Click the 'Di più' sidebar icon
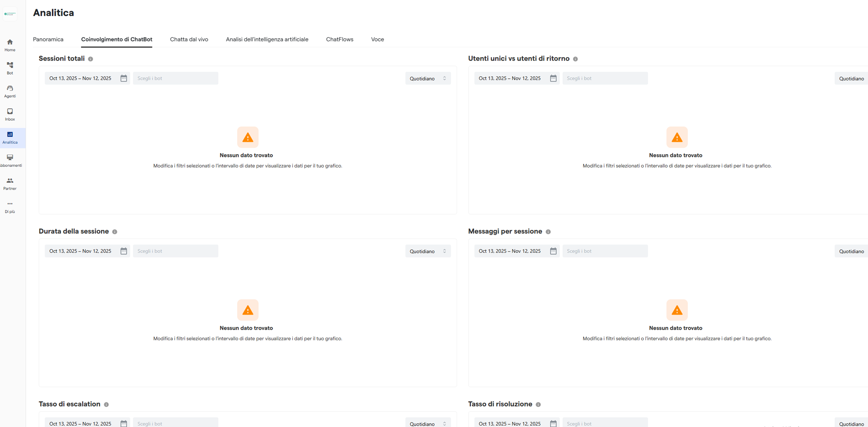Image resolution: width=868 pixels, height=427 pixels. pyautogui.click(x=10, y=207)
